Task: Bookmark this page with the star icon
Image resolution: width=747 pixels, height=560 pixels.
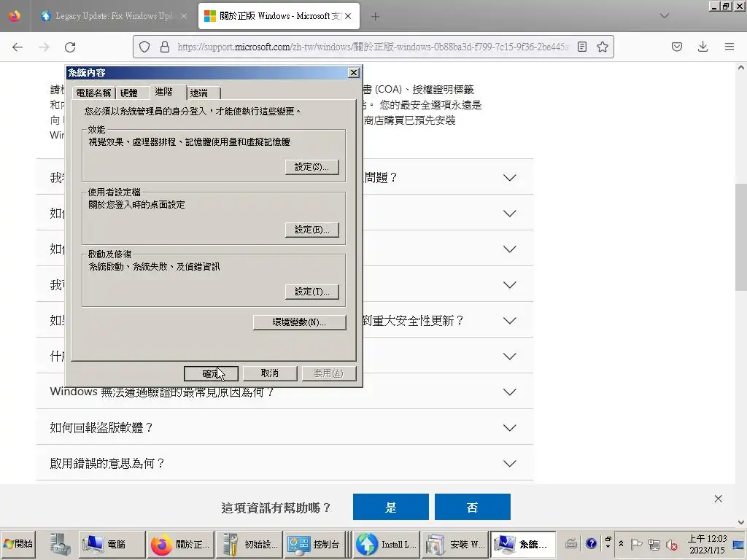Action: (x=602, y=47)
